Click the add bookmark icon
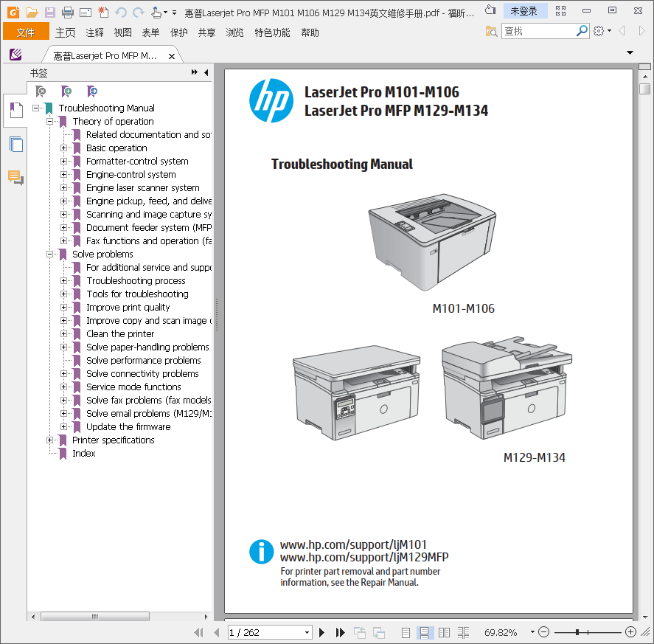 coord(66,91)
